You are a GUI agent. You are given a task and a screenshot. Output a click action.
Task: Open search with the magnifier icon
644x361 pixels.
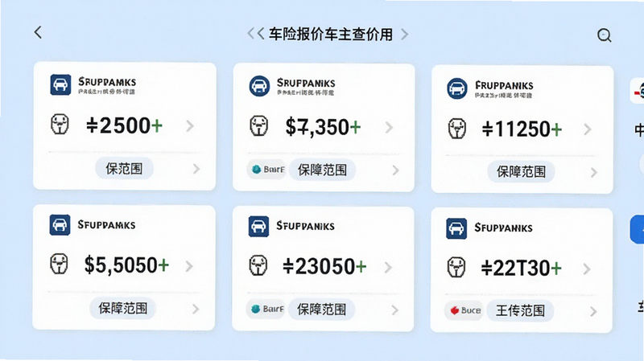tap(605, 35)
